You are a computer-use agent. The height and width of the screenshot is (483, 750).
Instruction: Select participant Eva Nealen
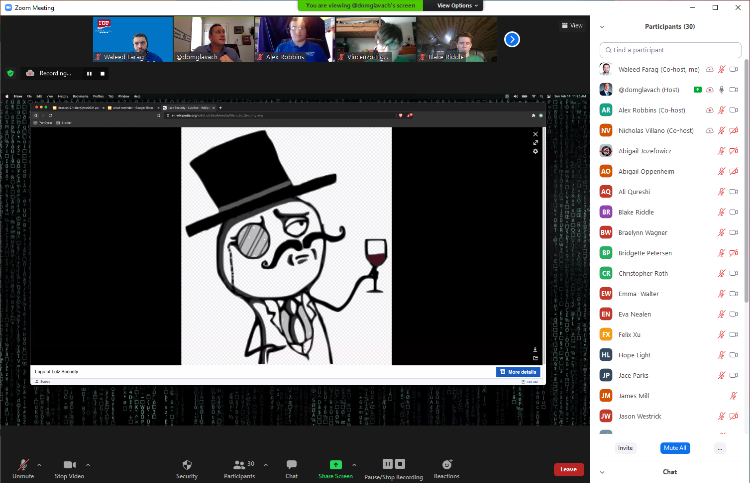(x=670, y=314)
